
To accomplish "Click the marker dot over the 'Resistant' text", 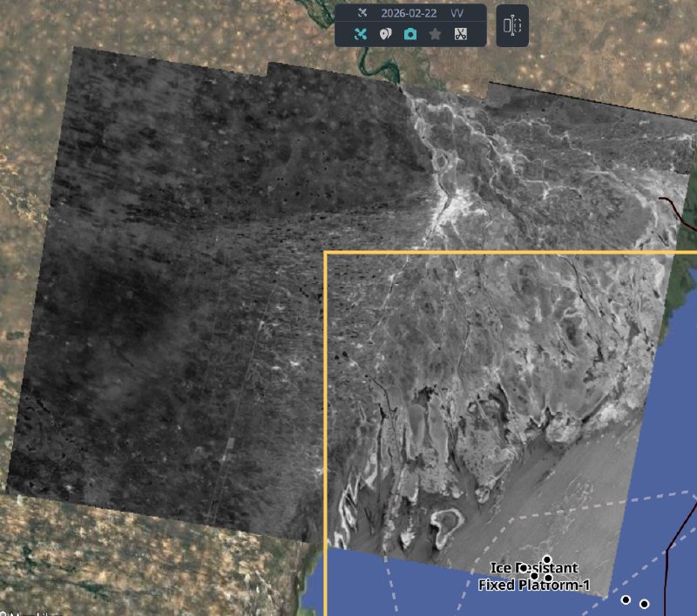I will pyautogui.click(x=523, y=567).
